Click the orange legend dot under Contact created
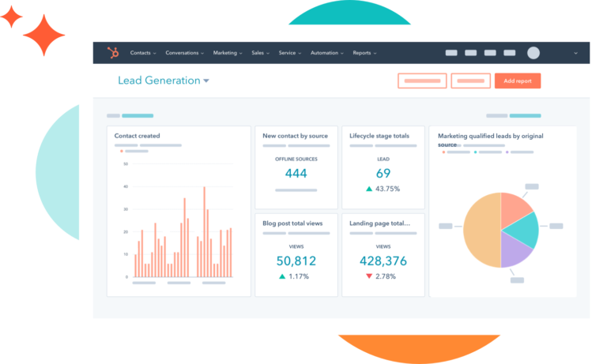The height and width of the screenshot is (364, 607). click(x=121, y=151)
